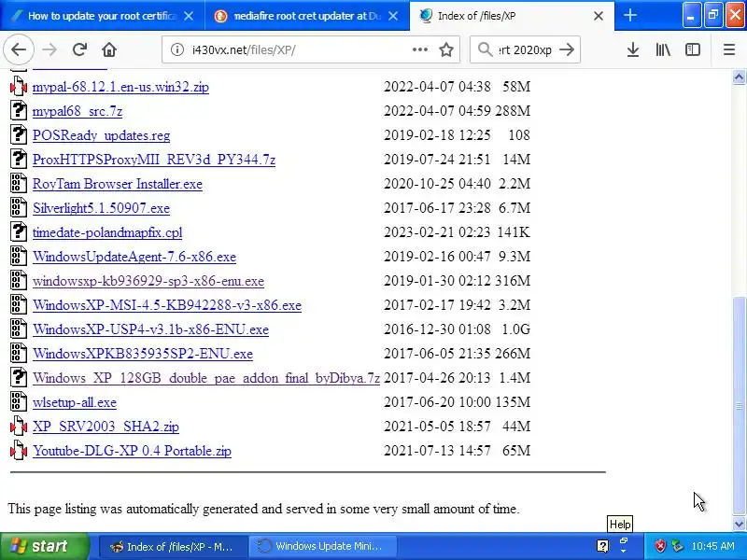The image size is (747, 560).
Task: Close the Index of /files/XP tab
Action: click(599, 16)
